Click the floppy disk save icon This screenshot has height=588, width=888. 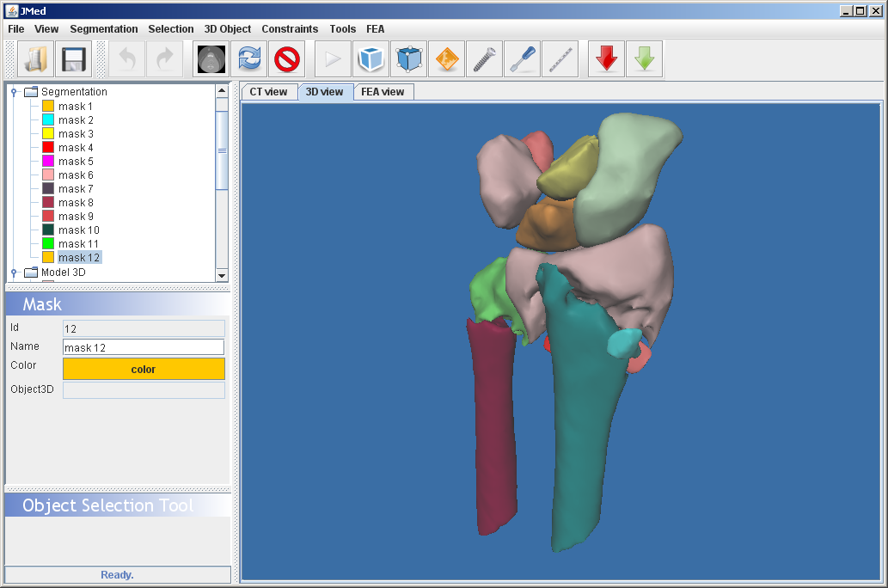[x=73, y=59]
